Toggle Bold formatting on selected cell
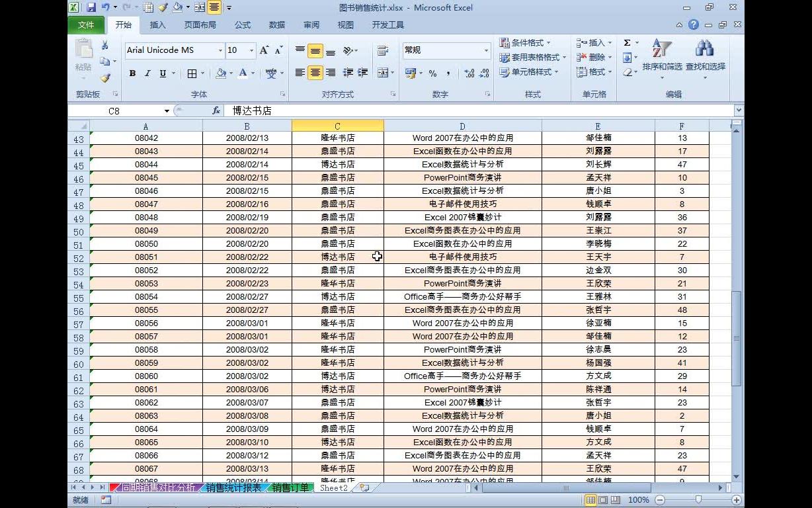 point(132,73)
